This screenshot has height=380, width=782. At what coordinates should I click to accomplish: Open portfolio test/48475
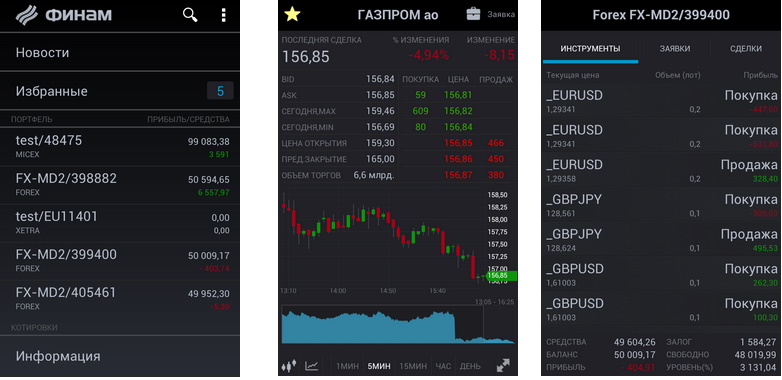(x=120, y=147)
